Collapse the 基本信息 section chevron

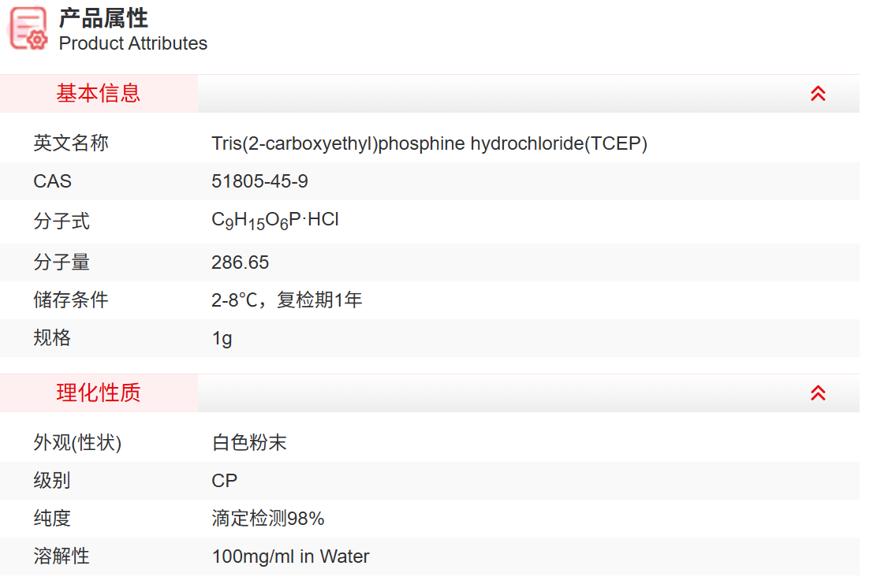(818, 94)
